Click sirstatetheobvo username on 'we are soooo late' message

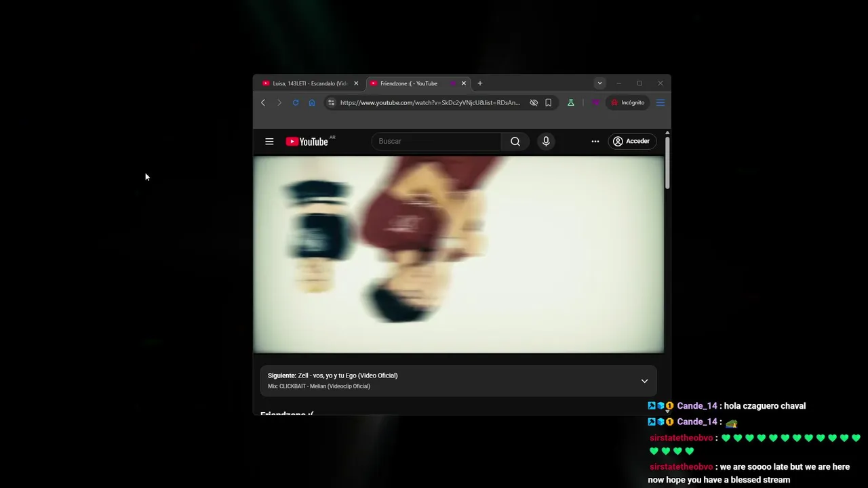(x=682, y=467)
